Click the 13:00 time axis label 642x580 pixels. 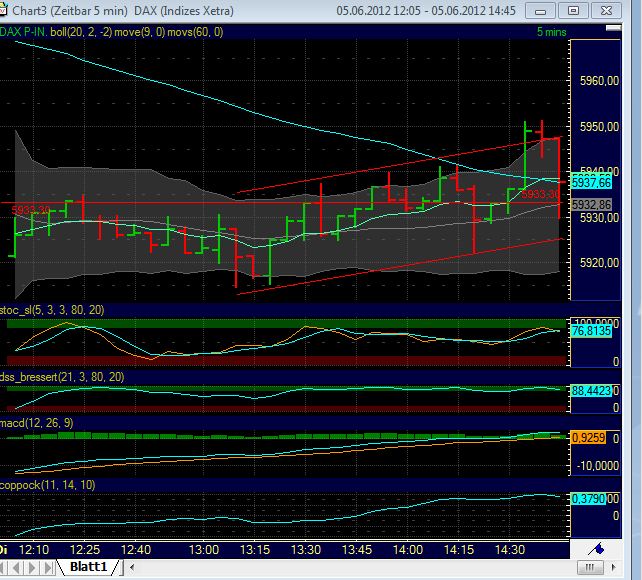point(204,549)
